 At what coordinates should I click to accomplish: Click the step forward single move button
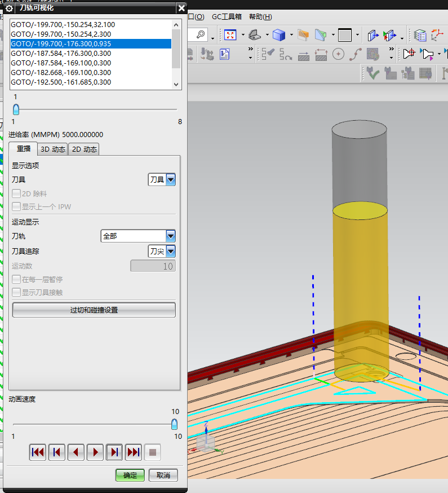(114, 452)
